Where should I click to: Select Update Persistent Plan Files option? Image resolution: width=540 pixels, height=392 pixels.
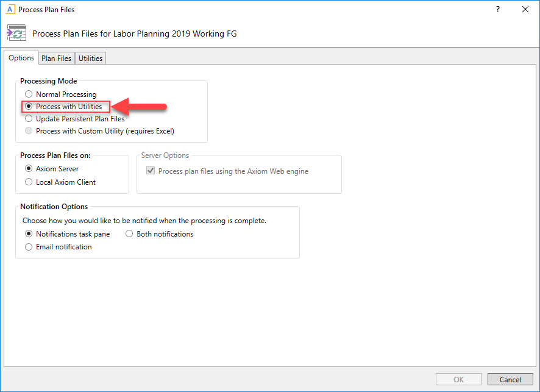(29, 119)
